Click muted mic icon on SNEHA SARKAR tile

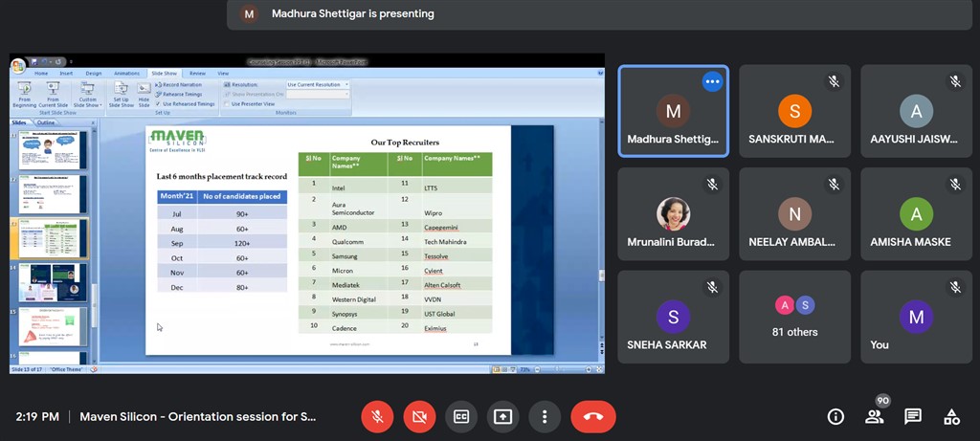point(712,287)
